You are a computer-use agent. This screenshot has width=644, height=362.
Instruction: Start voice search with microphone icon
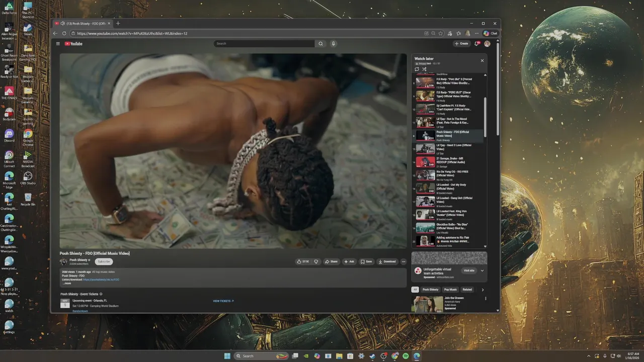[x=333, y=44]
